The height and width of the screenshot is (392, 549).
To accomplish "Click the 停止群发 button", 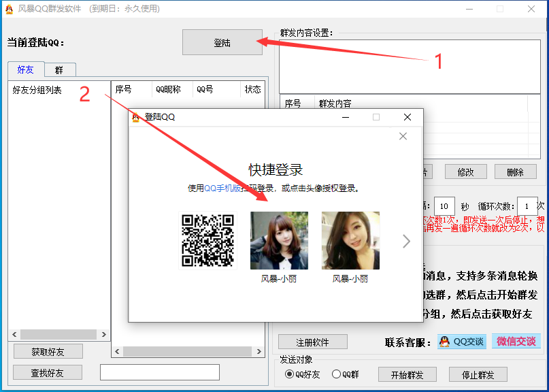I will [x=478, y=375].
